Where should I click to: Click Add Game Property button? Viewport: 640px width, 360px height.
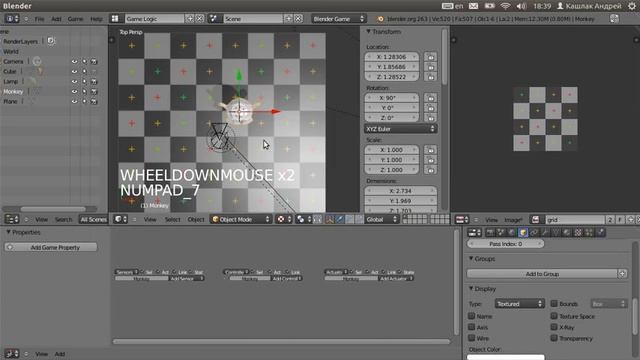[51, 247]
